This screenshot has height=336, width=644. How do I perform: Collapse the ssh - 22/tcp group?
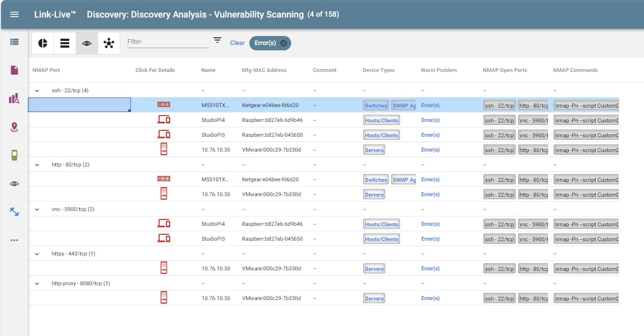pyautogui.click(x=37, y=90)
